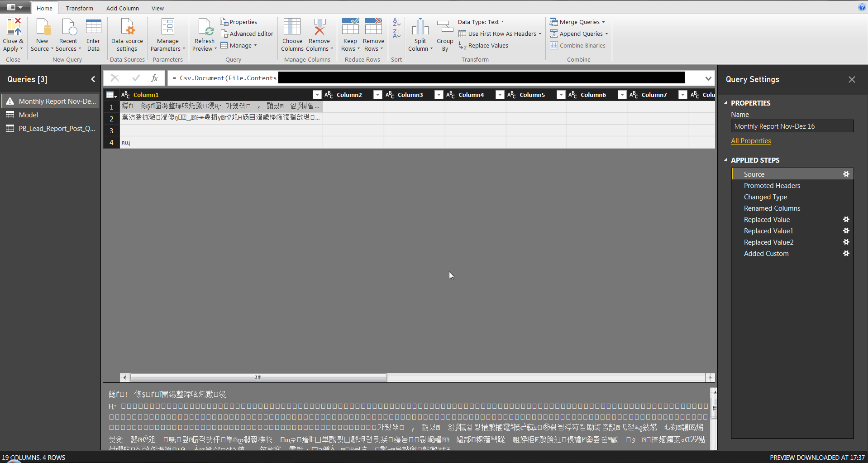This screenshot has height=463, width=868.
Task: Edit the query Name field
Action: (792, 126)
